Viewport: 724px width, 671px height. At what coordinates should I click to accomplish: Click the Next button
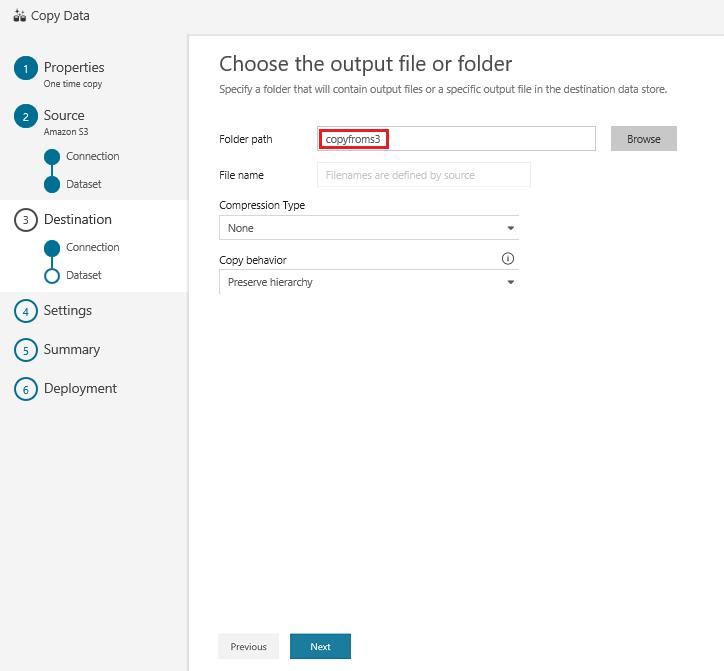(x=320, y=647)
